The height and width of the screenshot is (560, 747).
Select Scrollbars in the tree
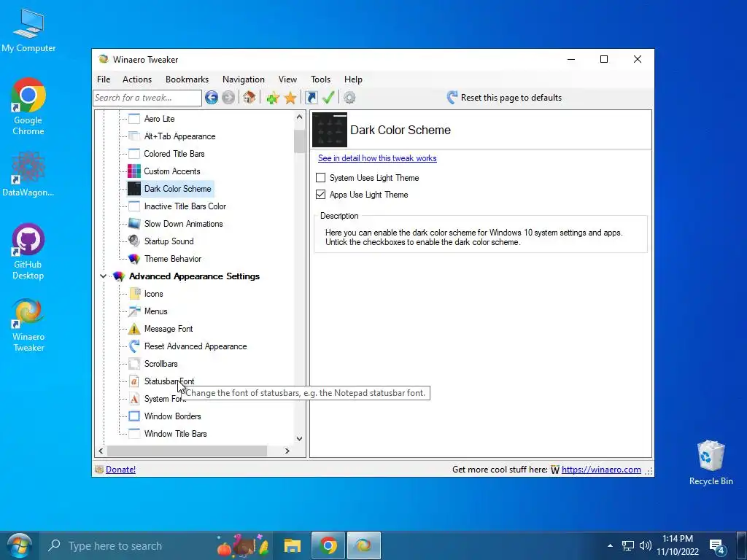point(161,364)
